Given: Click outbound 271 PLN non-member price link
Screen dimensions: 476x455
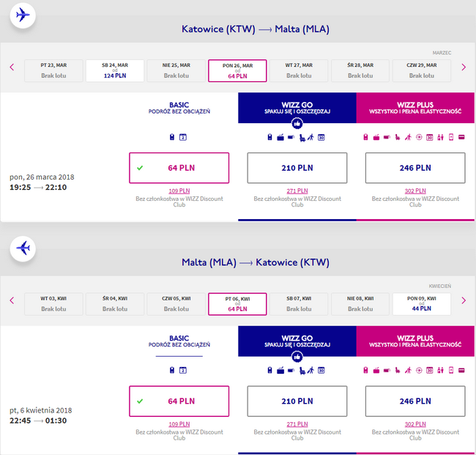Looking at the screenshot, I should point(297,190).
